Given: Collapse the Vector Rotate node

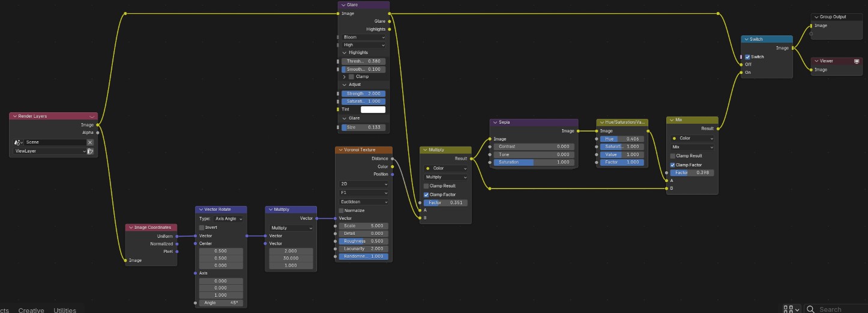Looking at the screenshot, I should [200, 210].
